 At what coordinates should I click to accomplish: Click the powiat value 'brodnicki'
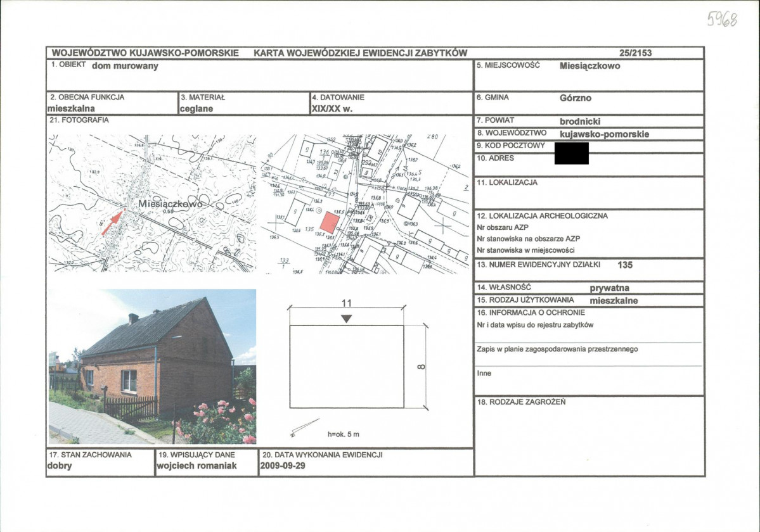(x=580, y=121)
